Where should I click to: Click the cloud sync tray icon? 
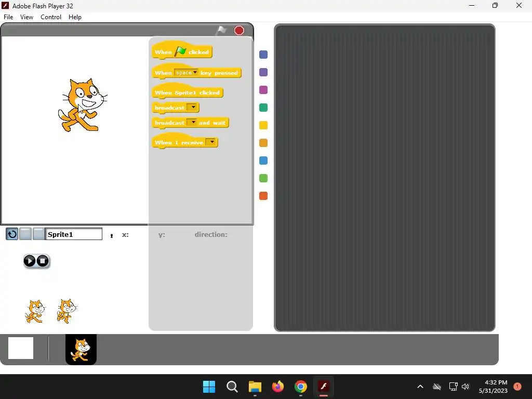437,387
